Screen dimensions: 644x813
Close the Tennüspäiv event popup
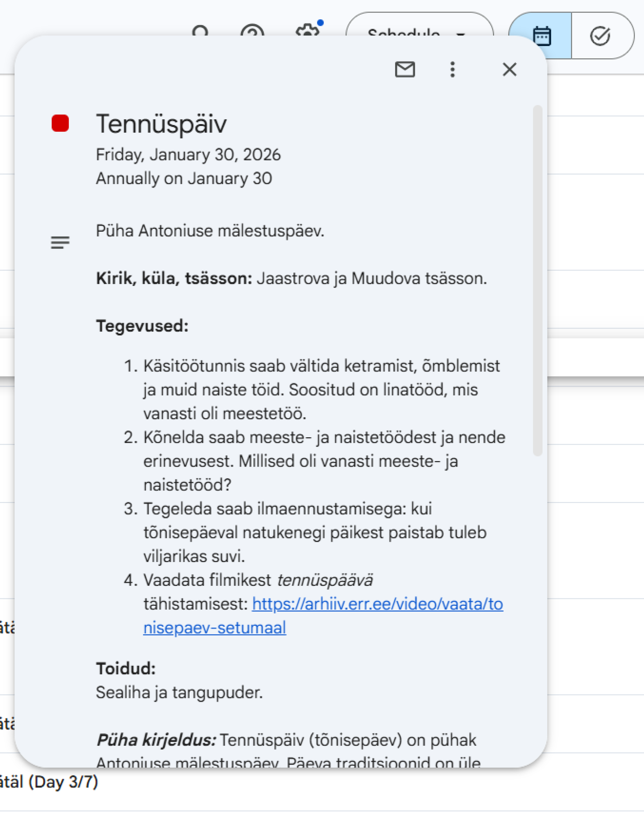coord(509,69)
